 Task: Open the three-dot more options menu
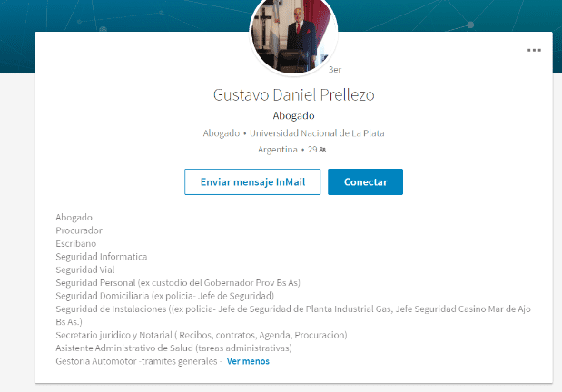[534, 50]
